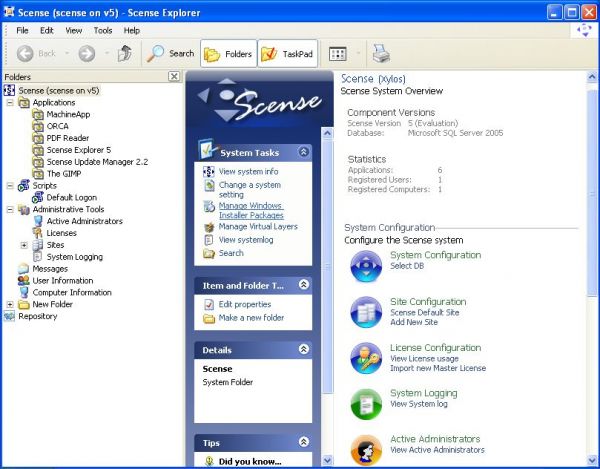Collapse the Scripts tree node
The width and height of the screenshot is (600, 469).
click(10, 186)
